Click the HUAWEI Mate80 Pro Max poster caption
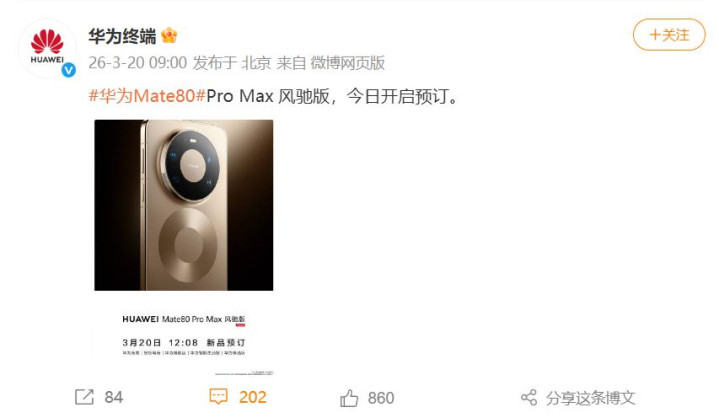This screenshot has height=418, width=719. click(x=184, y=319)
